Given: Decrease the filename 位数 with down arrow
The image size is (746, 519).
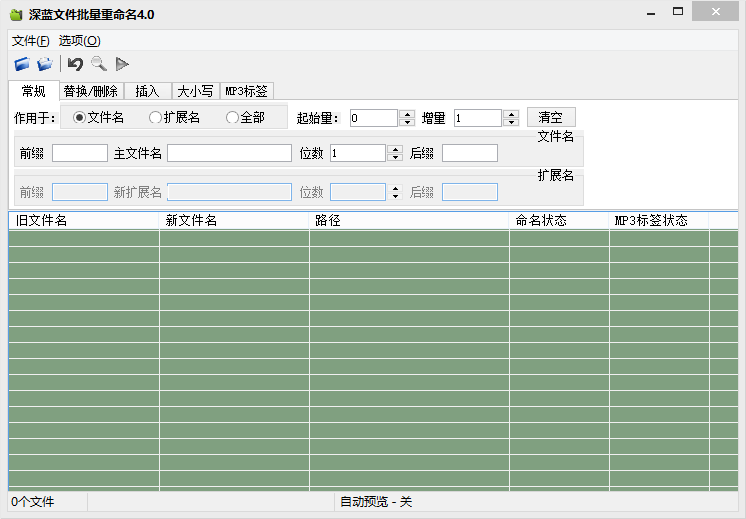Looking at the screenshot, I should point(395,157).
